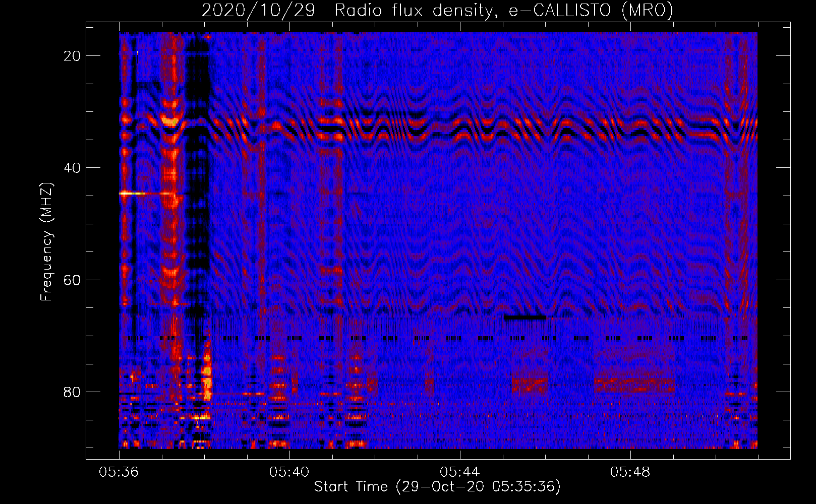Image resolution: width=816 pixels, height=504 pixels.
Task: Click the 'Start Time (29-Oct-20 05:35:36)' label
Action: point(437,487)
